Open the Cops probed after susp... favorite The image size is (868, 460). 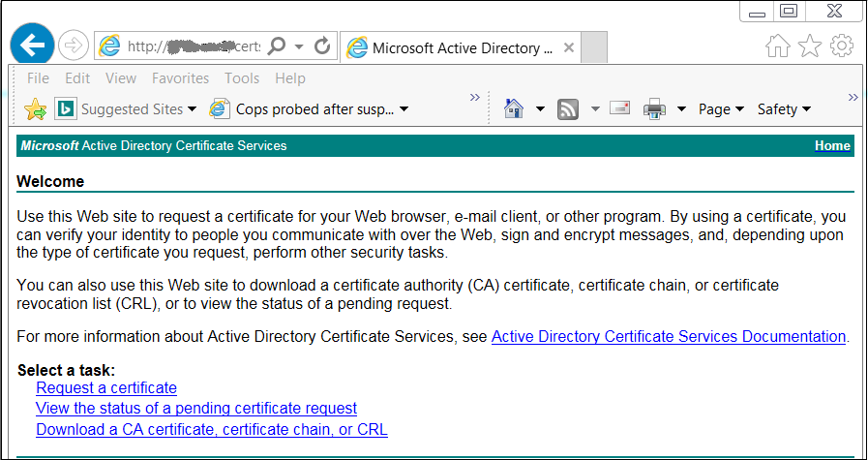(x=302, y=109)
